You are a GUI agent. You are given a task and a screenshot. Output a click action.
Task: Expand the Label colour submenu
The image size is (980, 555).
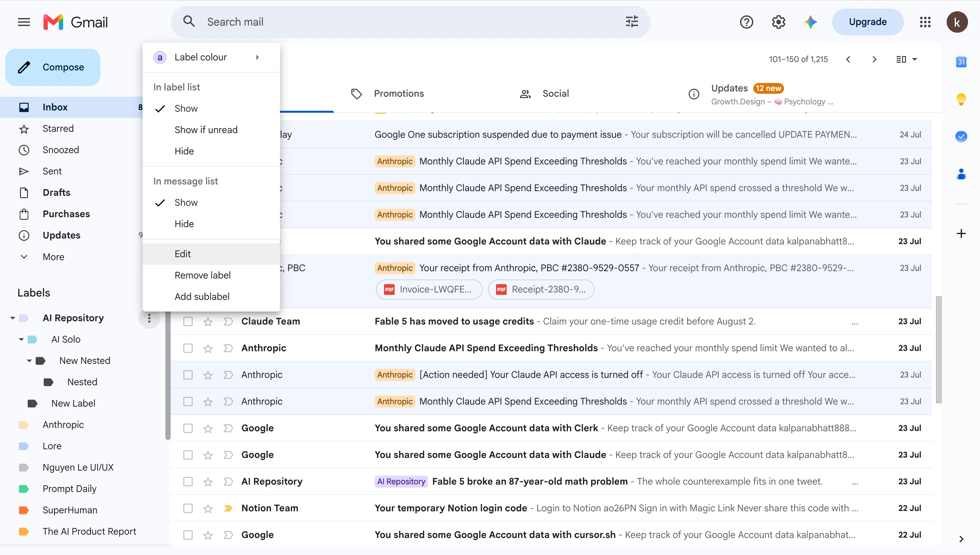click(211, 57)
